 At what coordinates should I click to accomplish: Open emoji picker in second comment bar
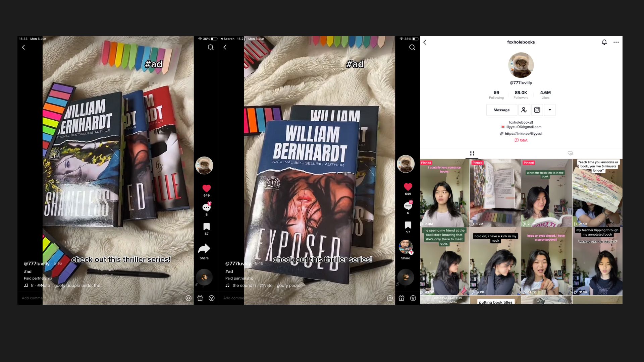[413, 298]
